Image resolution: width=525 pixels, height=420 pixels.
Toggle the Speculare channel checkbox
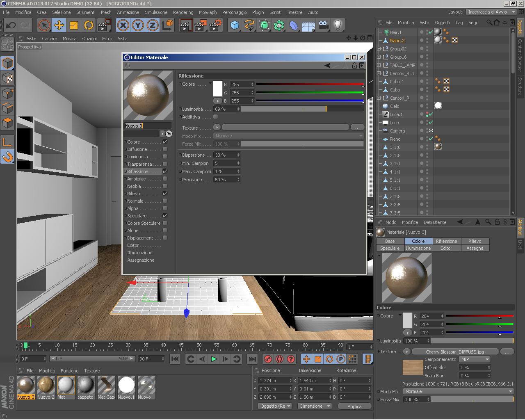tap(165, 216)
